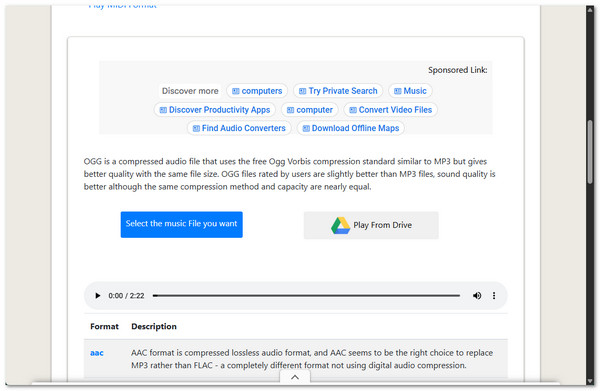Mute the audio player volume

477,296
